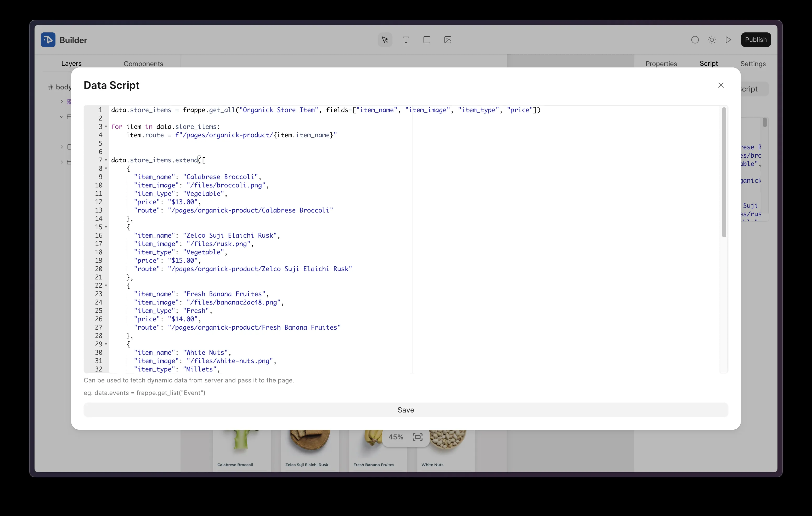812x516 pixels.
Task: Select the cursor/select tool in the toolbar
Action: (385, 39)
